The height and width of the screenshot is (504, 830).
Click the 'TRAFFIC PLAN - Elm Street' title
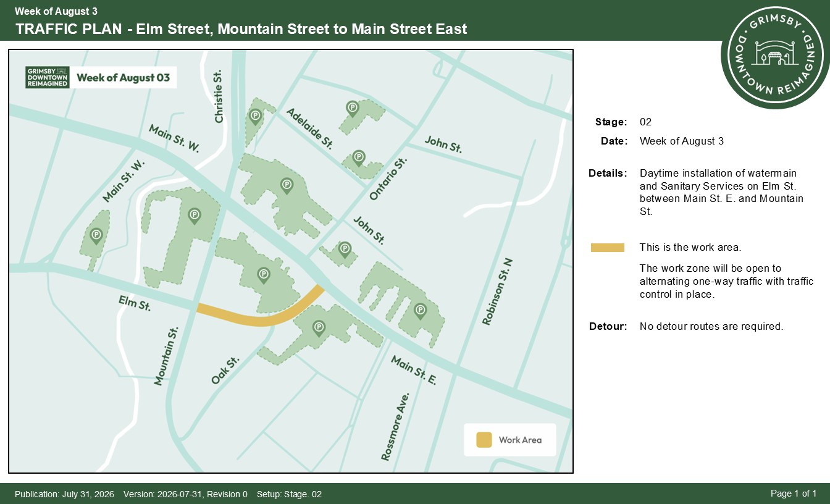241,28
